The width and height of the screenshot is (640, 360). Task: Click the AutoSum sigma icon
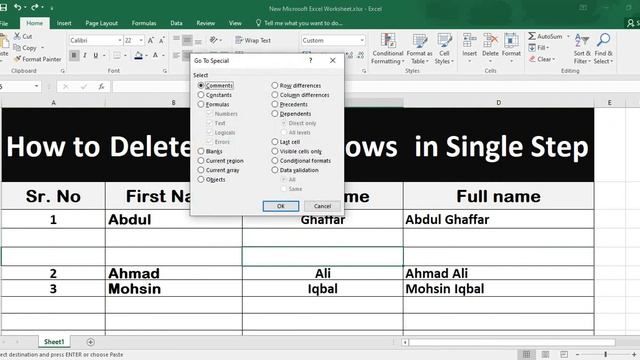pyautogui.click(x=532, y=36)
